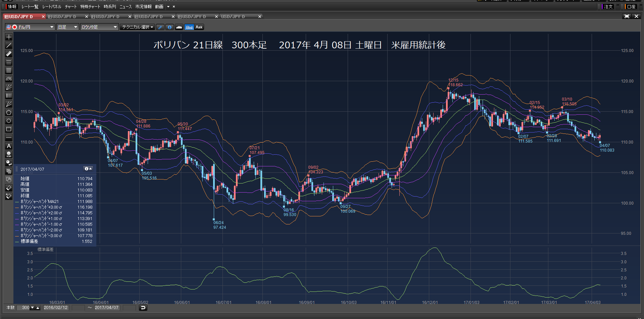The width and height of the screenshot is (644, 319).
Task: Choose the multi-line retracement tool
Action: pos(9,70)
